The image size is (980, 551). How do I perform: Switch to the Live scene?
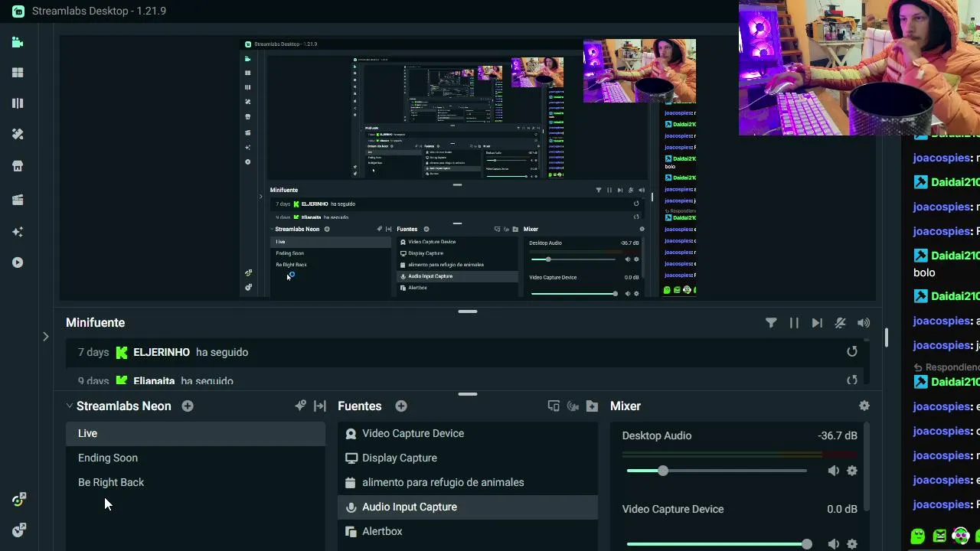pyautogui.click(x=195, y=433)
